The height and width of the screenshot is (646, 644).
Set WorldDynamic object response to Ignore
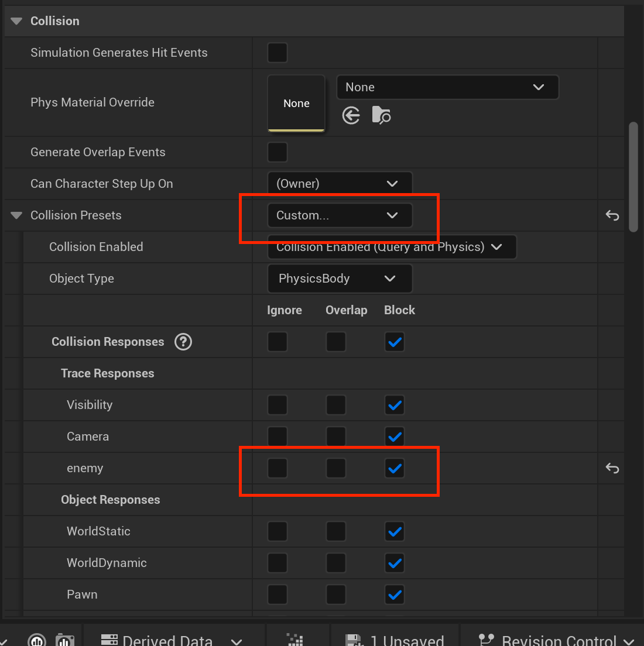click(x=278, y=563)
